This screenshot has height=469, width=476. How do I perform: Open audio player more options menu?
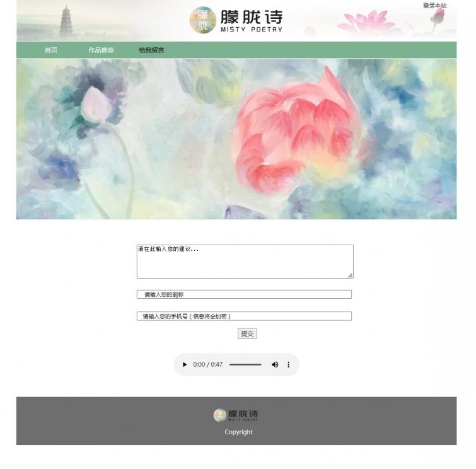[x=288, y=364]
